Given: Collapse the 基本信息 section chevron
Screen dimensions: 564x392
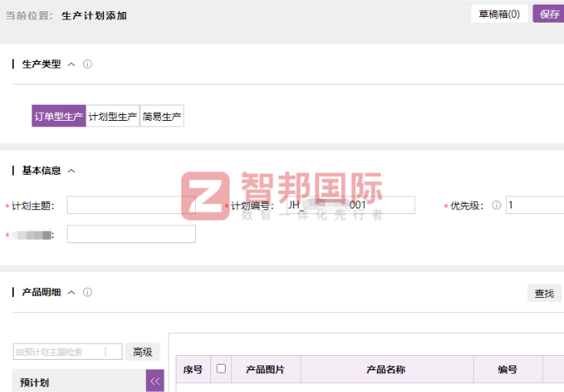Looking at the screenshot, I should click(72, 171).
